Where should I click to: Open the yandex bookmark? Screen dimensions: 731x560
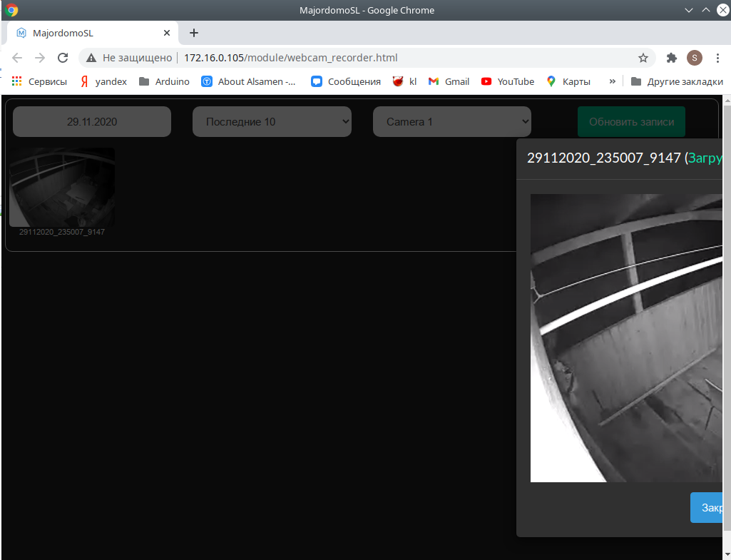pos(103,81)
